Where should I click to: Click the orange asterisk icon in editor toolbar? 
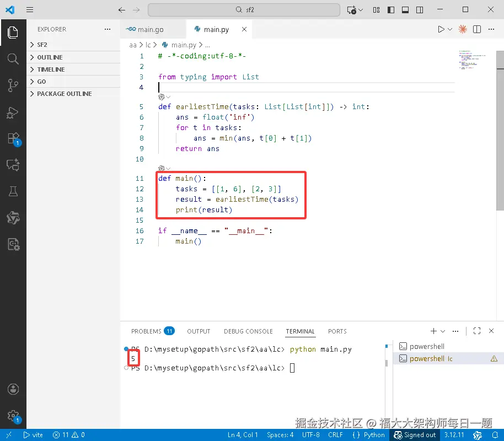(x=463, y=29)
